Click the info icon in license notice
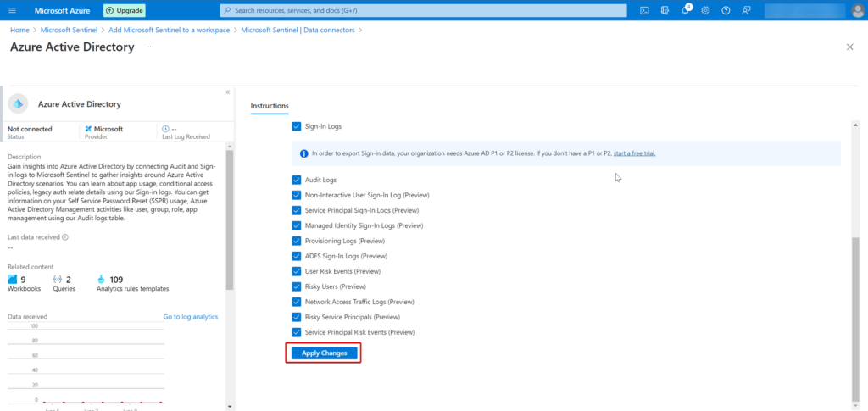The width and height of the screenshot is (868, 411). click(x=304, y=153)
